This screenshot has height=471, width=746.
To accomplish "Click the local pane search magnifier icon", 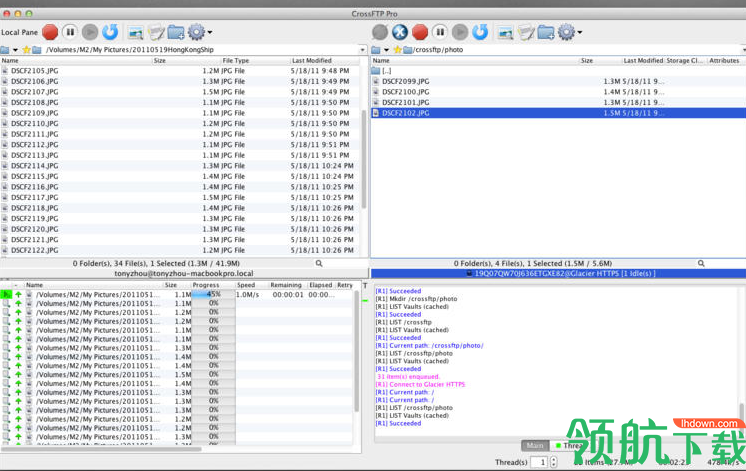I will point(319,263).
